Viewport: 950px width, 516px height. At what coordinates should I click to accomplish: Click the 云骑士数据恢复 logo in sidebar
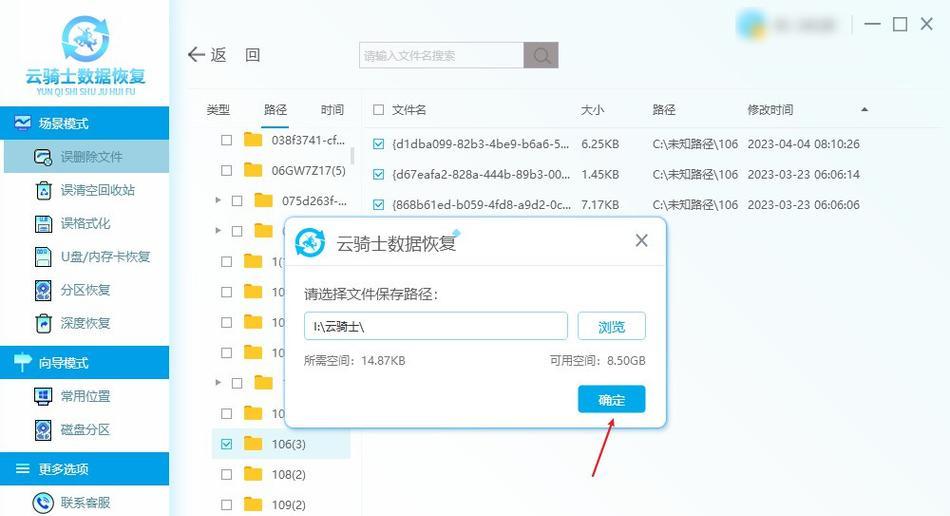[85, 55]
